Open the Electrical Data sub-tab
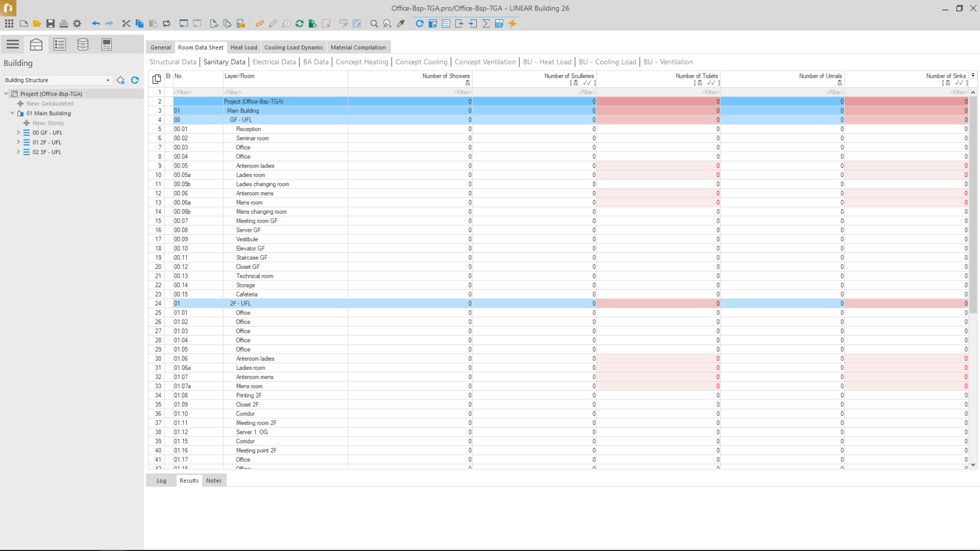 (274, 62)
